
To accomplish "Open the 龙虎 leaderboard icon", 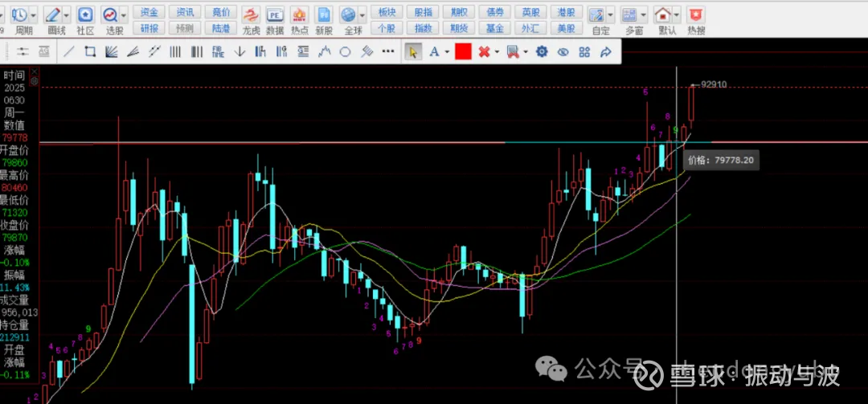I will click(x=251, y=19).
